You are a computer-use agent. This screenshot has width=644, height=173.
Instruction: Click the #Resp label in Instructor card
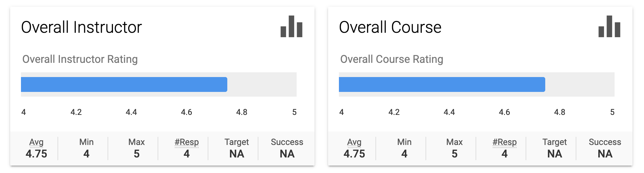pyautogui.click(x=186, y=142)
